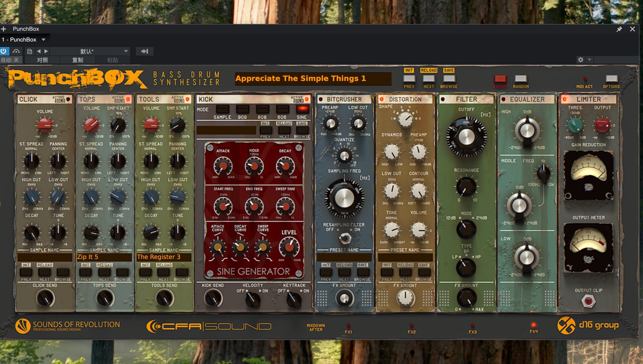This screenshot has width=643, height=364.
Task: Click main NEXT preset button
Action: [x=429, y=79]
